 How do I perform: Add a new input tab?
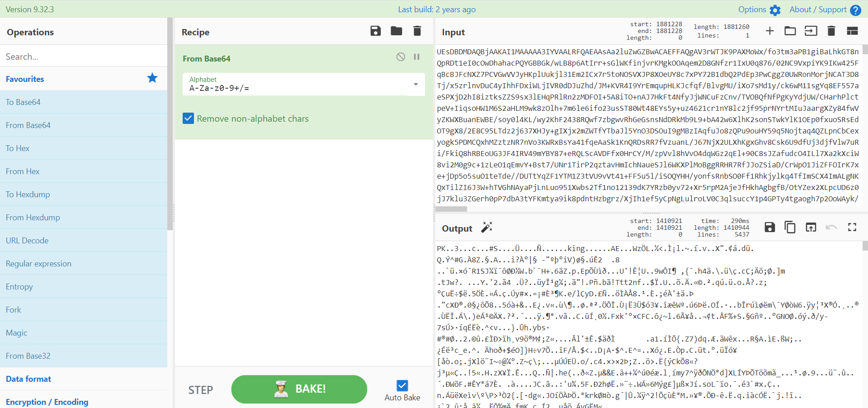tap(770, 31)
